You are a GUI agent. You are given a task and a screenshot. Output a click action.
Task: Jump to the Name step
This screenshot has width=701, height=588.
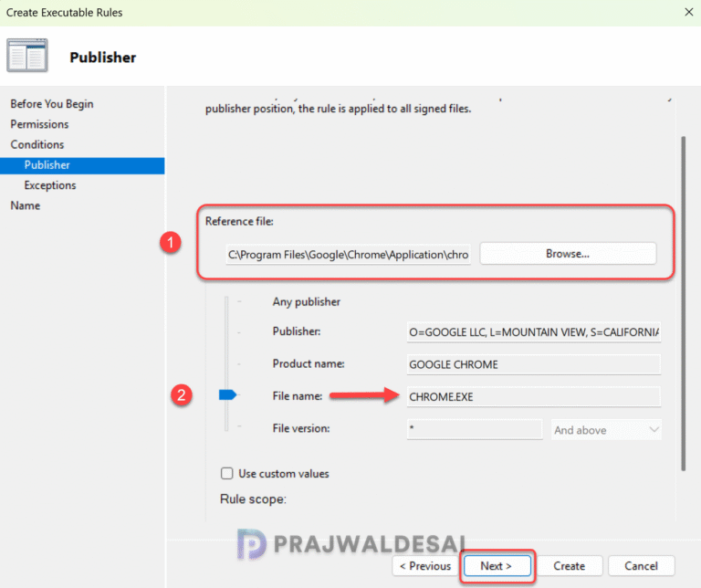pyautogui.click(x=25, y=205)
